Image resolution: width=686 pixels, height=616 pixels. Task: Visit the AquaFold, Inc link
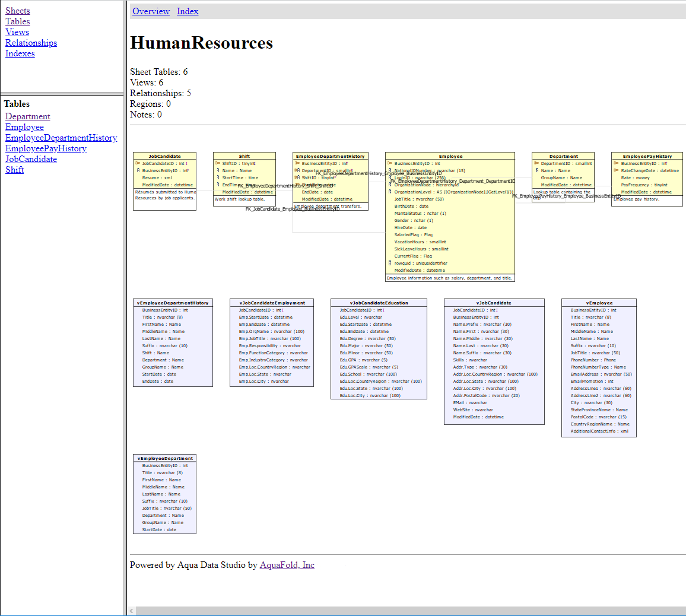pyautogui.click(x=287, y=565)
